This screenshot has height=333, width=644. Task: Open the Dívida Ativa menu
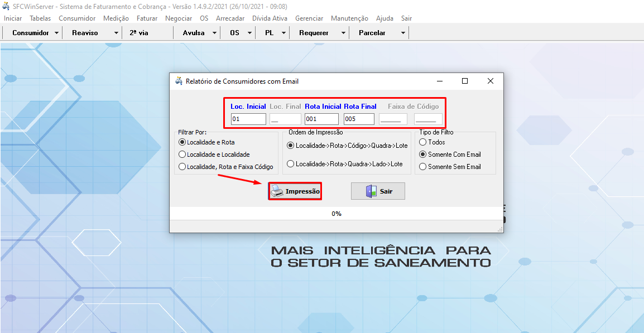271,18
